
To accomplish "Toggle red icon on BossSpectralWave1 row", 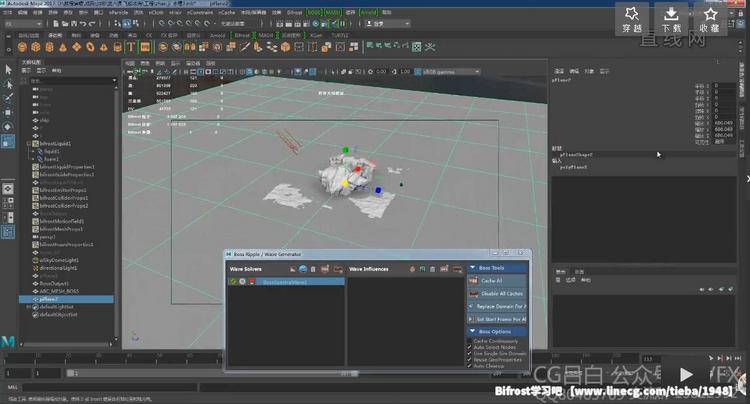I will click(x=252, y=282).
